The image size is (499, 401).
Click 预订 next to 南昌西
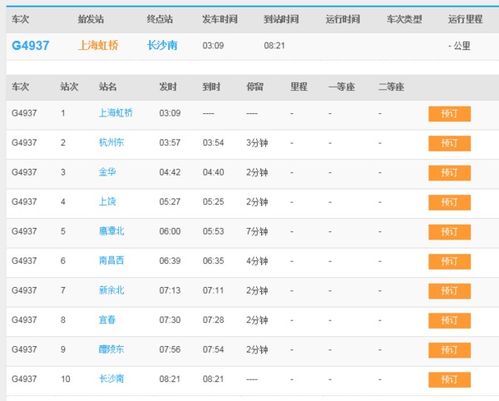[x=449, y=261]
